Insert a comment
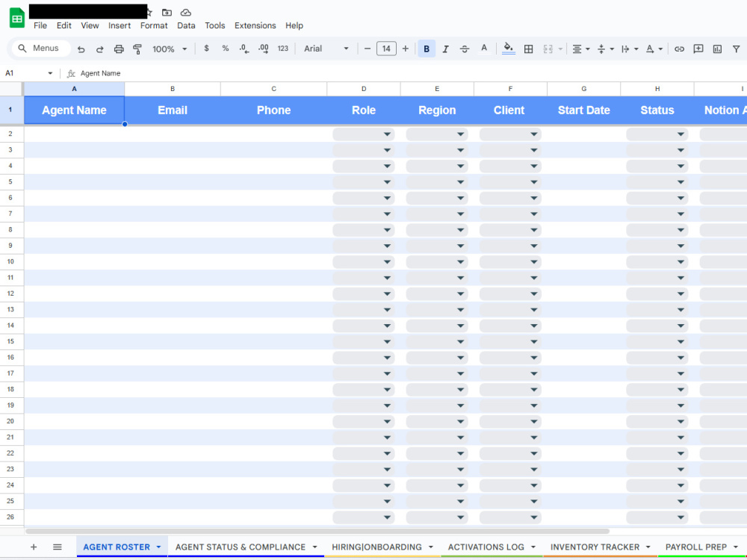The height and width of the screenshot is (560, 747). coord(698,49)
